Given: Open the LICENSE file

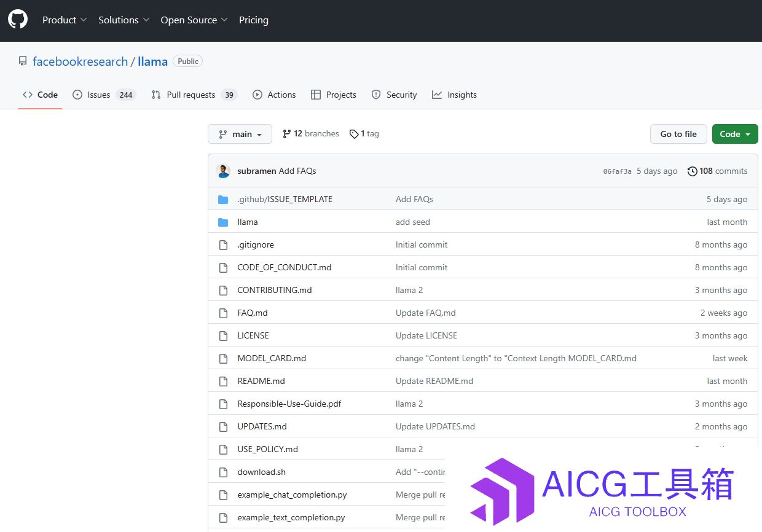Looking at the screenshot, I should pos(253,336).
